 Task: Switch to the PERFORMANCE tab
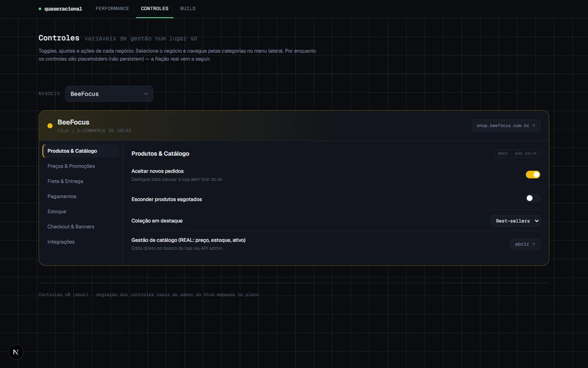click(112, 8)
